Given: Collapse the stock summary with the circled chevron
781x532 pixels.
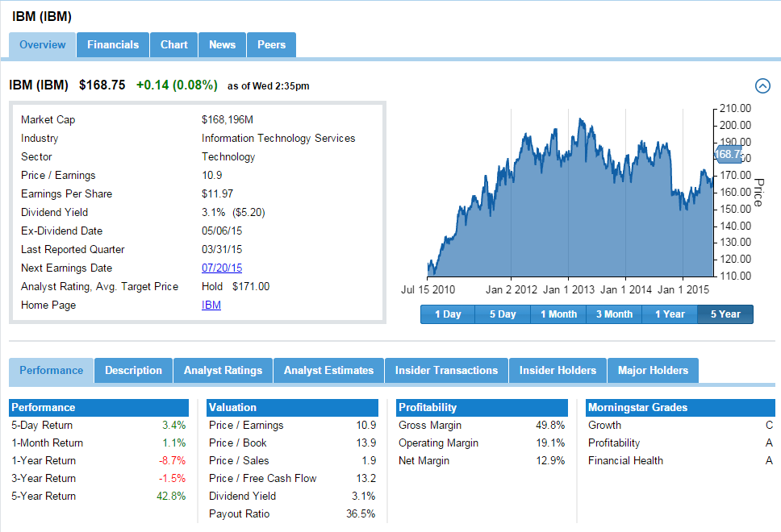Looking at the screenshot, I should [762, 85].
